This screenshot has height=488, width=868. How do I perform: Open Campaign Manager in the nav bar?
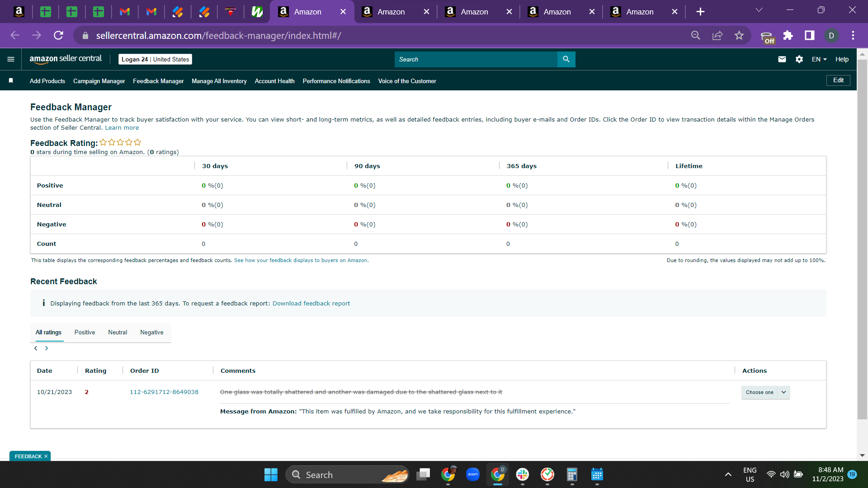pyautogui.click(x=99, y=81)
